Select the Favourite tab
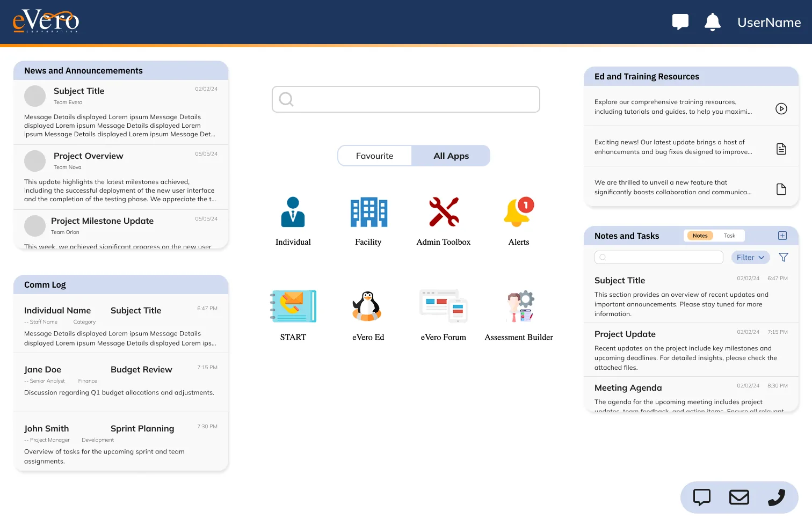This screenshot has height=527, width=812. (x=375, y=156)
